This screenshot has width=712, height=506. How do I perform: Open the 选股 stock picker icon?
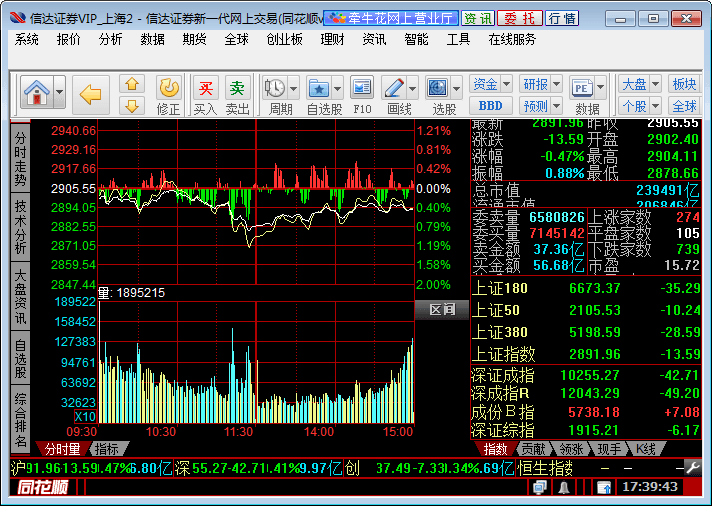[437, 88]
